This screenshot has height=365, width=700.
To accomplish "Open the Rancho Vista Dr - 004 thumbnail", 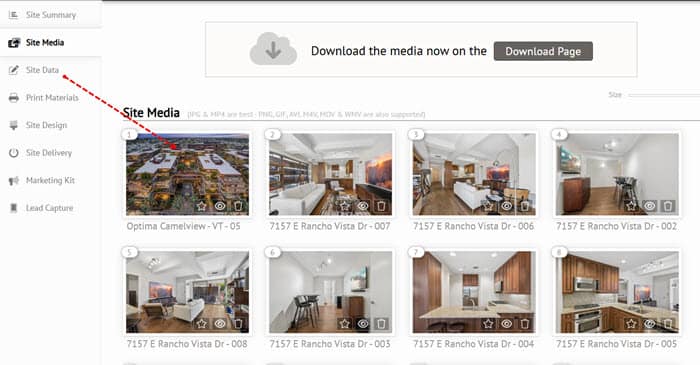I will (x=474, y=292).
